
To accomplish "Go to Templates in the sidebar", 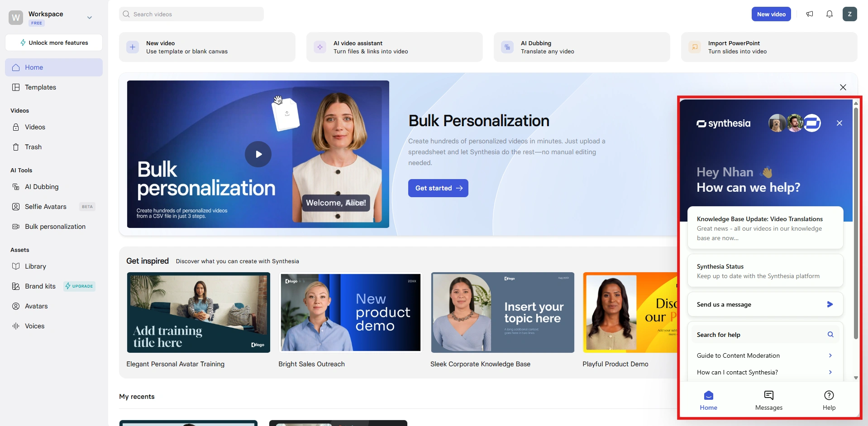I will point(54,87).
